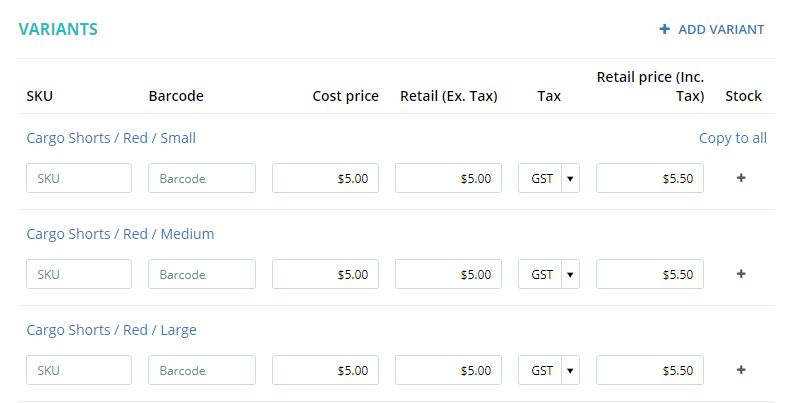Viewport: 795px width, 403px height.
Task: Click the Copy to all link
Action: click(732, 138)
